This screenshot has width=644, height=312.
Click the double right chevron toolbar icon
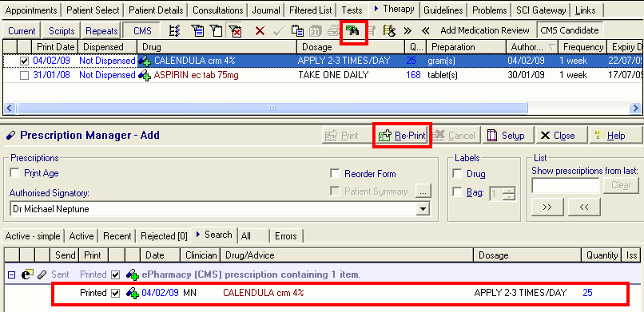coord(407,31)
